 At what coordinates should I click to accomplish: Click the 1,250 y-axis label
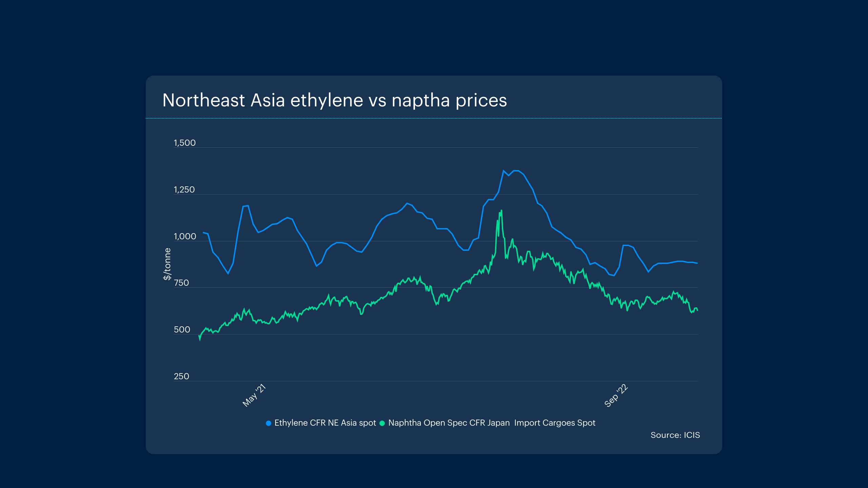coord(184,190)
